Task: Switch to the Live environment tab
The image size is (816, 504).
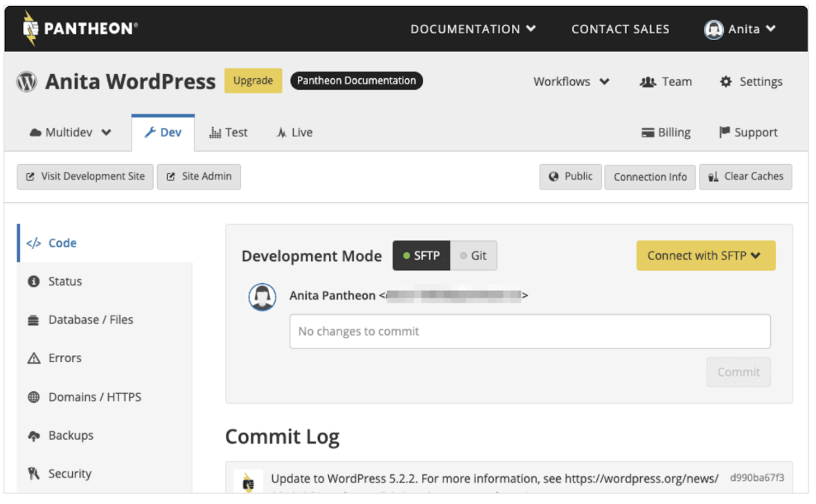Action: [294, 133]
